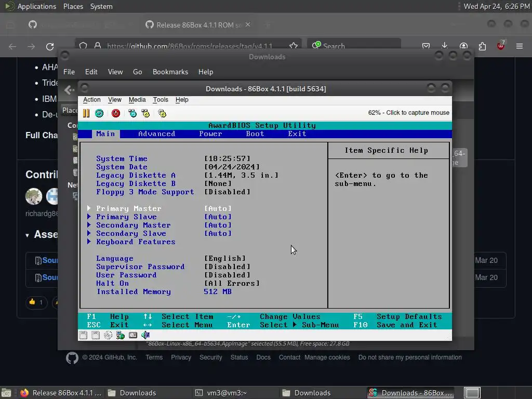Open Firefox extensions puzzle icon
Image resolution: width=532 pixels, height=399 pixels.
point(482,46)
